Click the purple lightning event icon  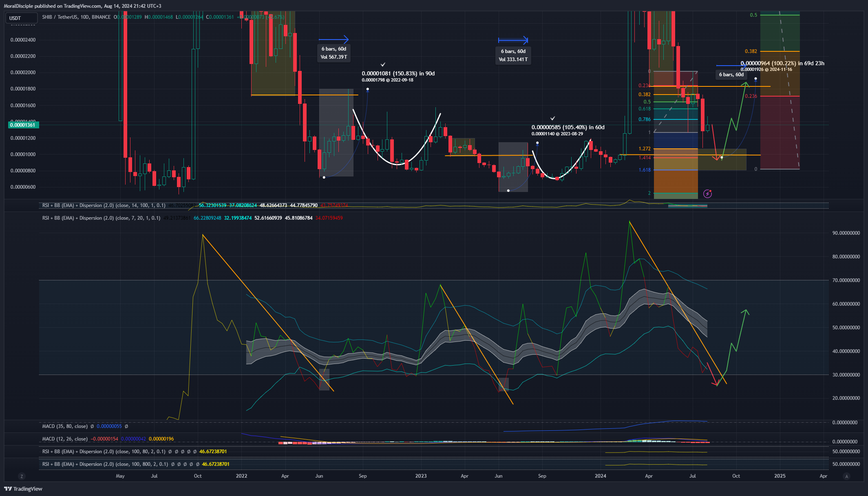708,194
